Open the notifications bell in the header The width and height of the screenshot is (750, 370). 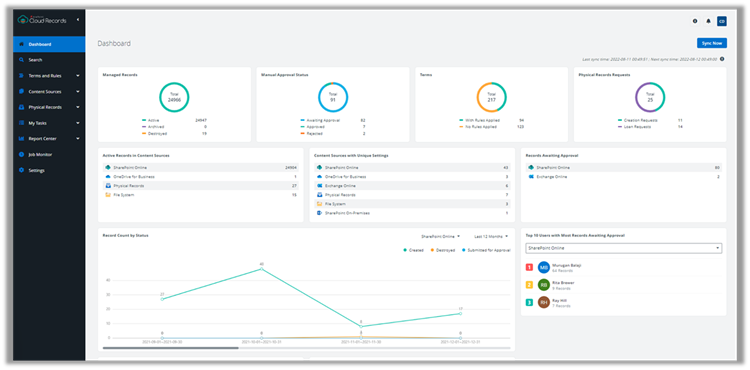[x=708, y=21]
